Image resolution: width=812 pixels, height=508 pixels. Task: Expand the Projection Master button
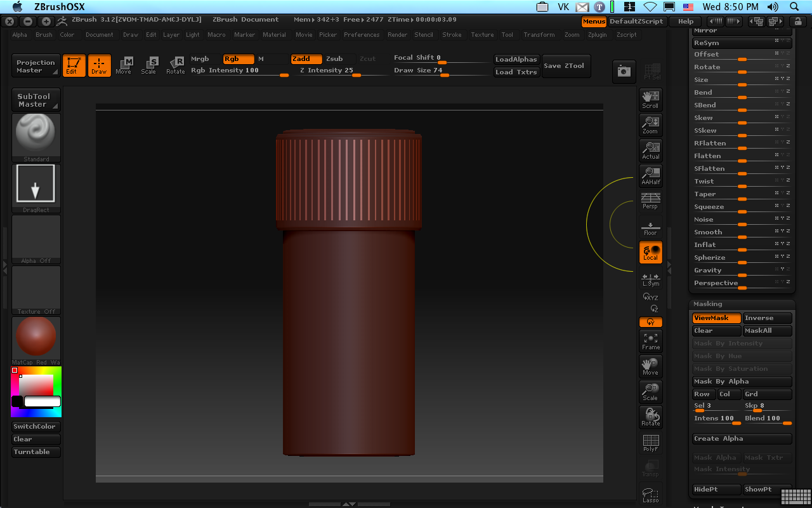click(x=36, y=66)
